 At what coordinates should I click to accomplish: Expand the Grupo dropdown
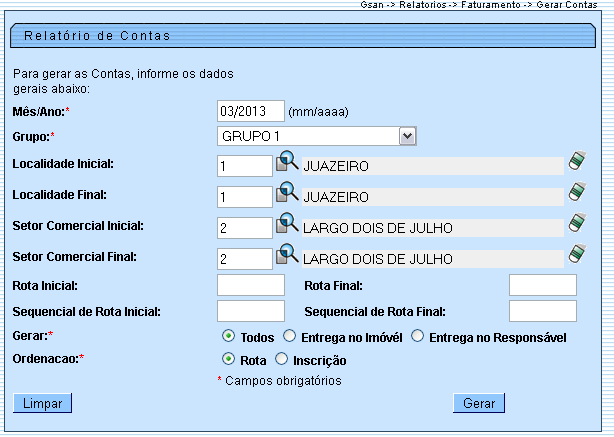click(407, 135)
